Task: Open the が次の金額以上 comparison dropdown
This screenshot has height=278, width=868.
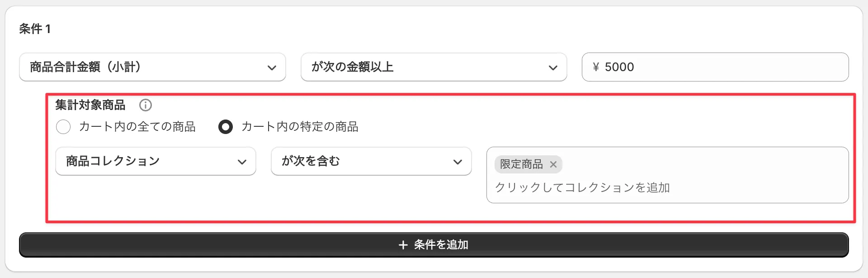Action: point(433,67)
